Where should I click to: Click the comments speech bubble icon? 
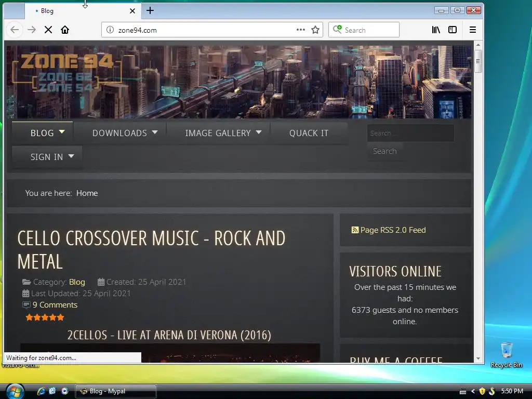click(26, 304)
